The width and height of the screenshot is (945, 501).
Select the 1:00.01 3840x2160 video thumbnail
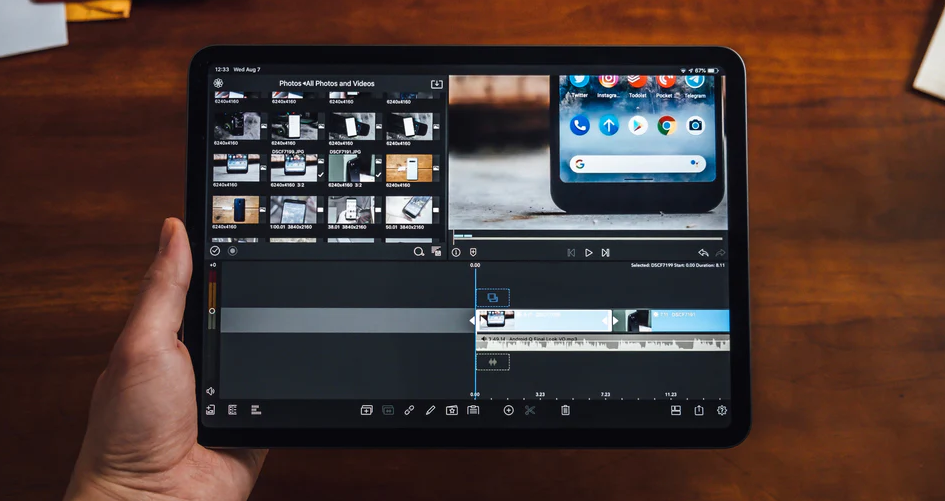(x=294, y=210)
